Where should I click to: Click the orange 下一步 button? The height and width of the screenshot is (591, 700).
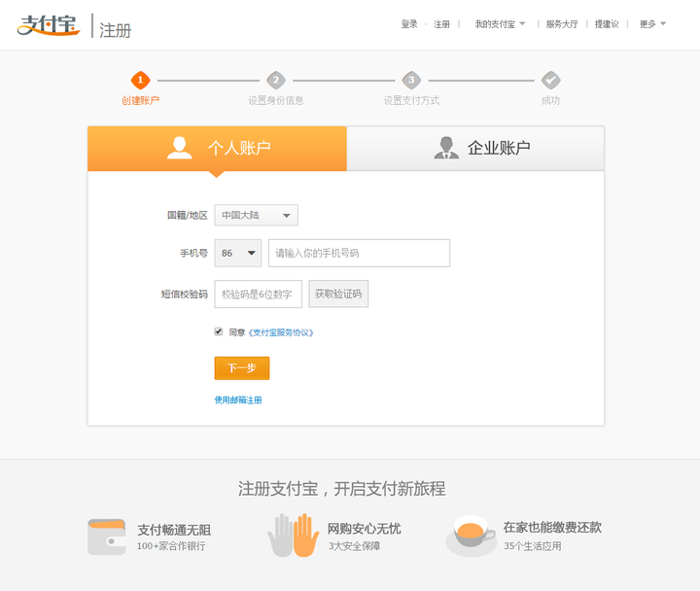tap(242, 368)
